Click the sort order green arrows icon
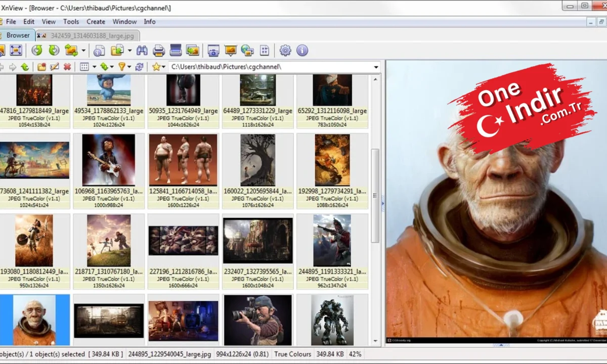The image size is (607, 364). coord(104,67)
